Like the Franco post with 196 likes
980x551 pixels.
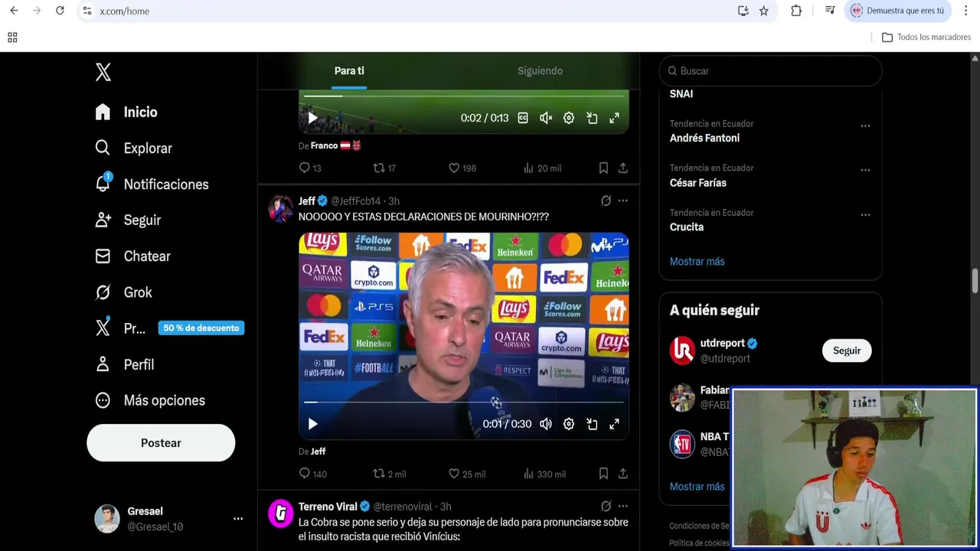point(462,168)
